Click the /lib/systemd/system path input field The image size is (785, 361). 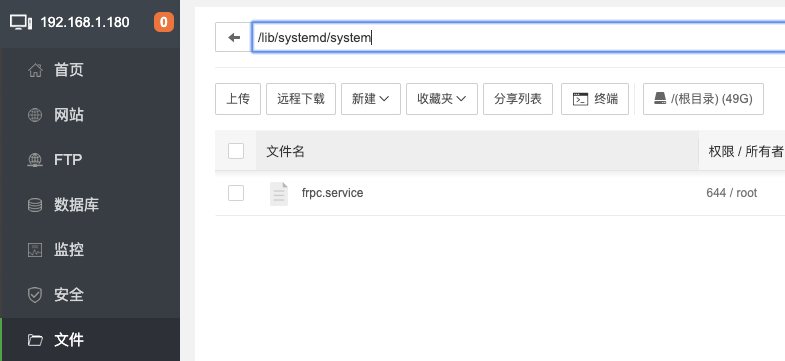[x=518, y=37]
